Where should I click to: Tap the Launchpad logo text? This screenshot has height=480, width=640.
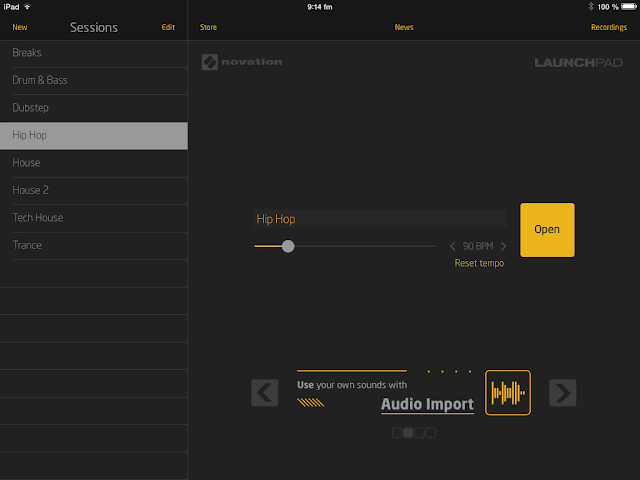click(x=578, y=62)
